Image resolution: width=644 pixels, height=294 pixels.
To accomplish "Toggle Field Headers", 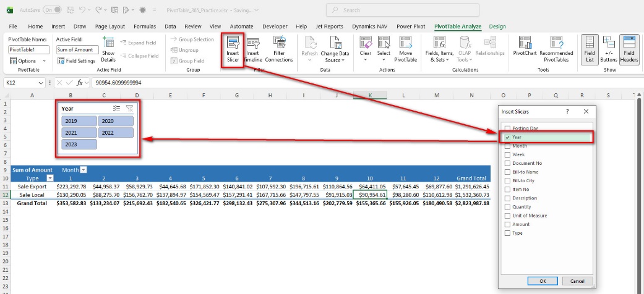I will pyautogui.click(x=629, y=49).
